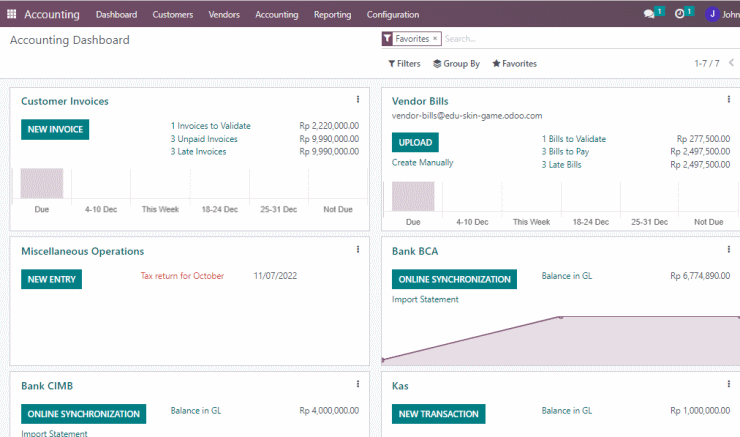740x437 pixels.
Task: Click Bank BCA ONLINE SYNCHRONIZATION button
Action: coord(454,279)
